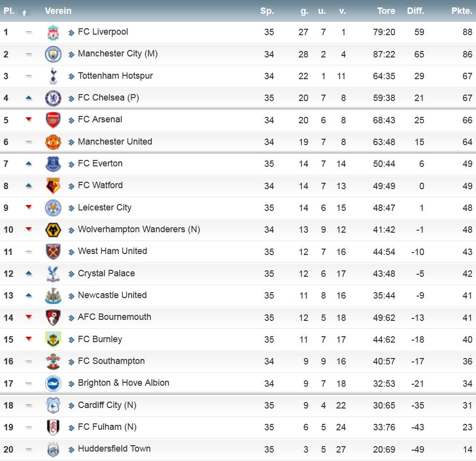Image resolution: width=476 pixels, height=461 pixels.
Task: Click the FC Chelsea club badge
Action: (53, 98)
